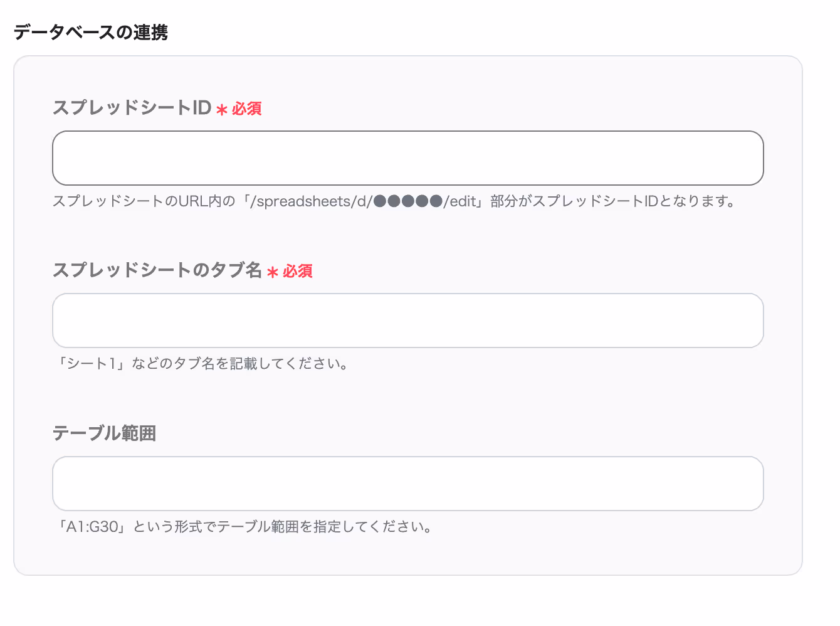Screen dimensions: 840x626
Task: Click the 必須 mark beside スプレッドシートID
Action: tap(239, 109)
